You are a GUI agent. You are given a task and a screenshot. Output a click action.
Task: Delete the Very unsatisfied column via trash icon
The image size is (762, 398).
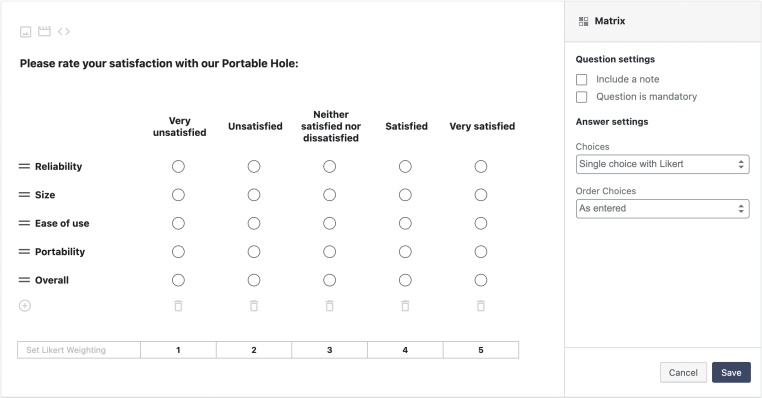coord(178,306)
